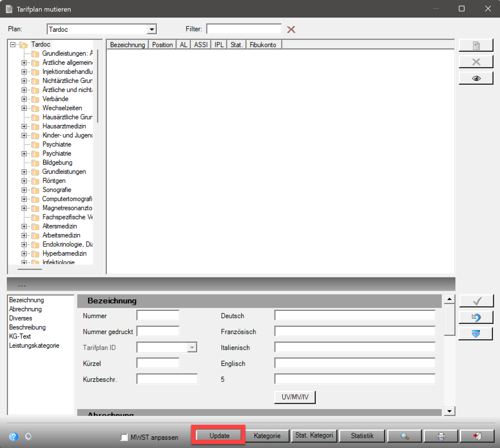500x448 pixels.
Task: Click the Tardoc root folder icon
Action: 24,45
